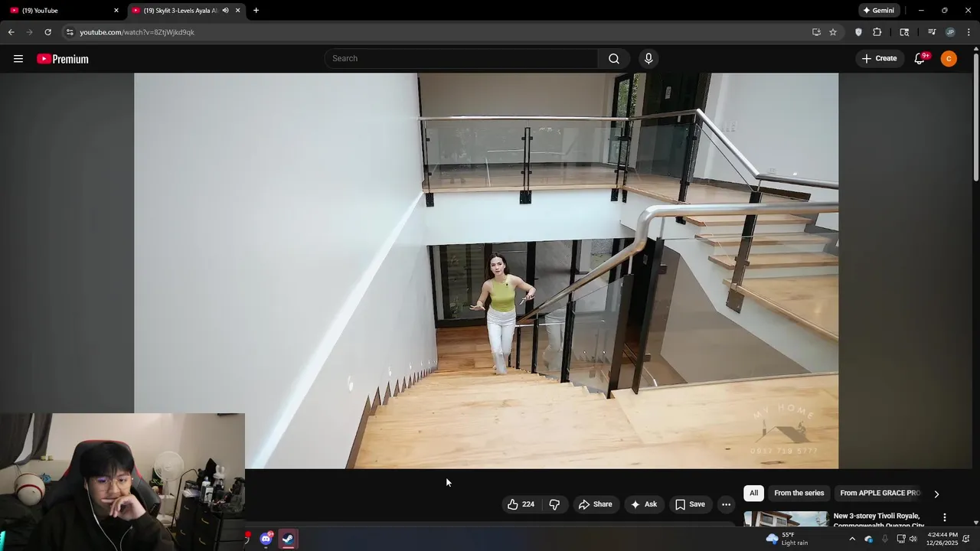The image size is (980, 551).
Task: Select the From the series chip
Action: click(x=799, y=494)
